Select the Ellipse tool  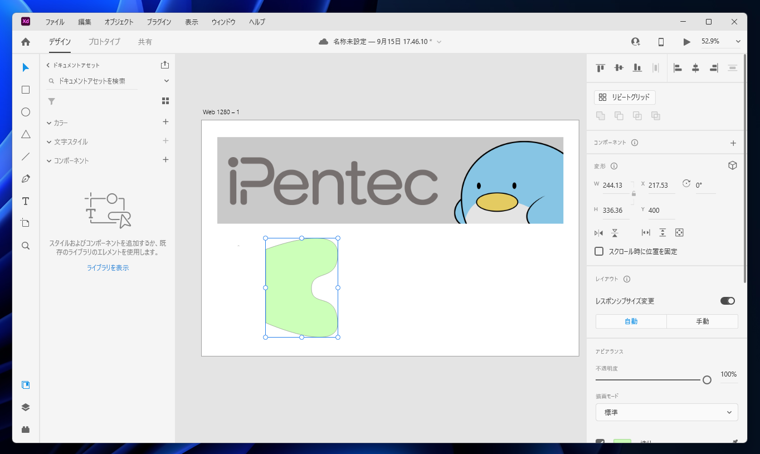[26, 112]
